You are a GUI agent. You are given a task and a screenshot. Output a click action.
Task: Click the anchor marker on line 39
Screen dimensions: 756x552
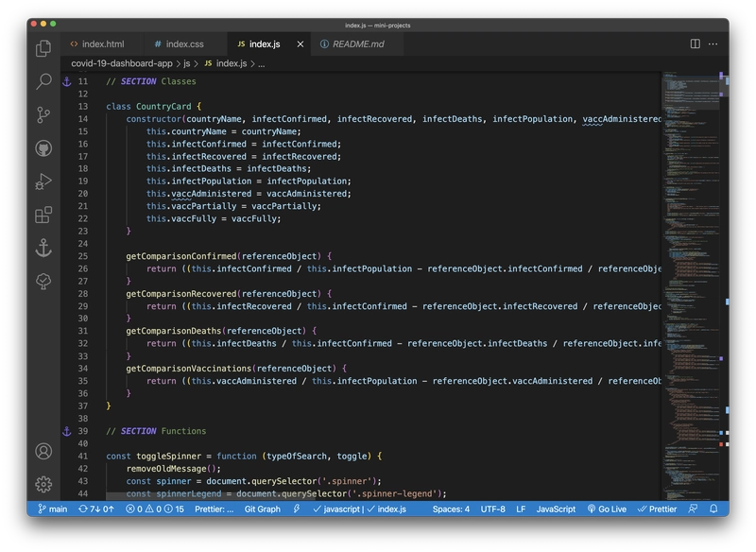(x=67, y=431)
